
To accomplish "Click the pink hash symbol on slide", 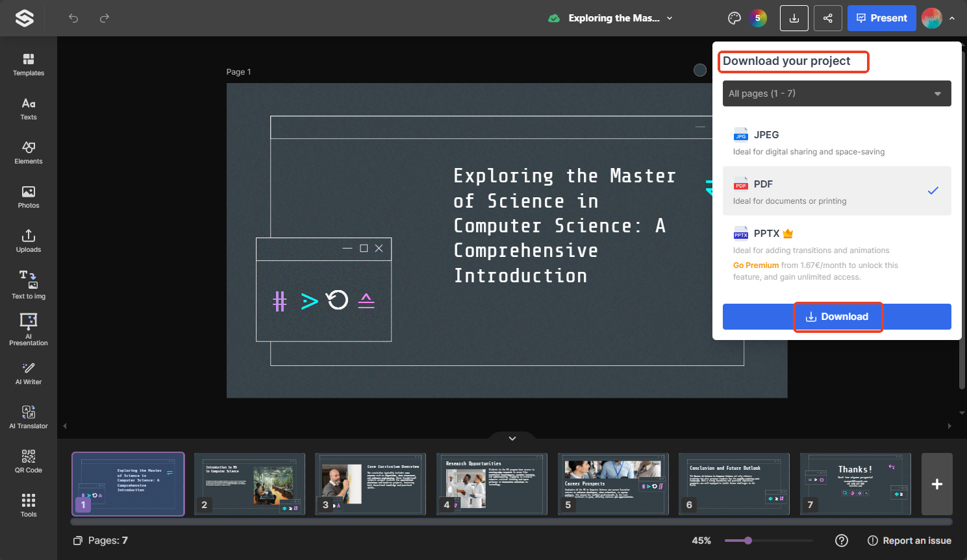I will [x=280, y=301].
